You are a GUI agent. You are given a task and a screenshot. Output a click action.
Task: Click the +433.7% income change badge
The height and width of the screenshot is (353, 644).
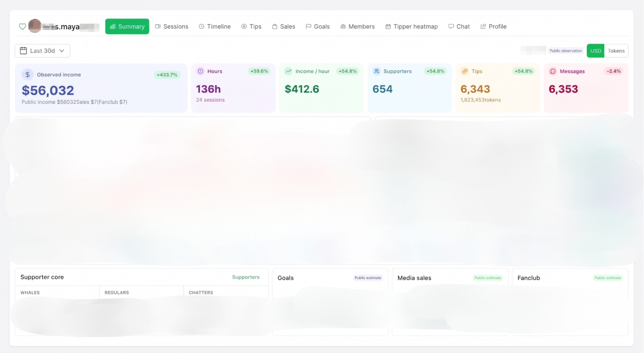point(167,75)
